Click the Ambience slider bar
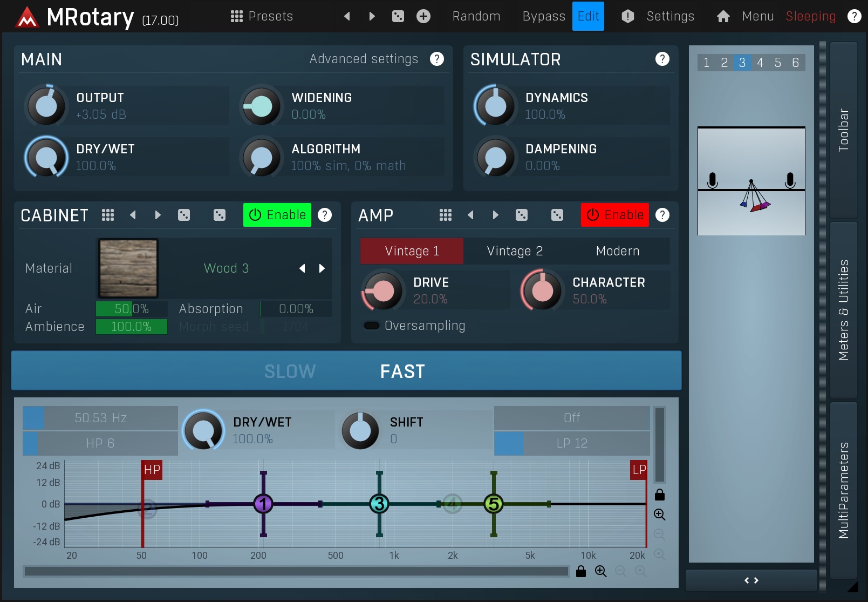The height and width of the screenshot is (602, 868). [x=132, y=327]
